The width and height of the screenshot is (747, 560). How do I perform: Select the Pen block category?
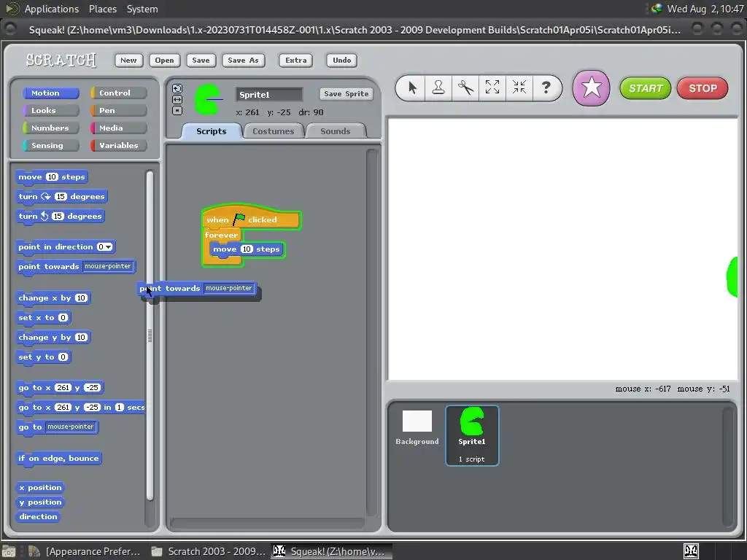(119, 111)
